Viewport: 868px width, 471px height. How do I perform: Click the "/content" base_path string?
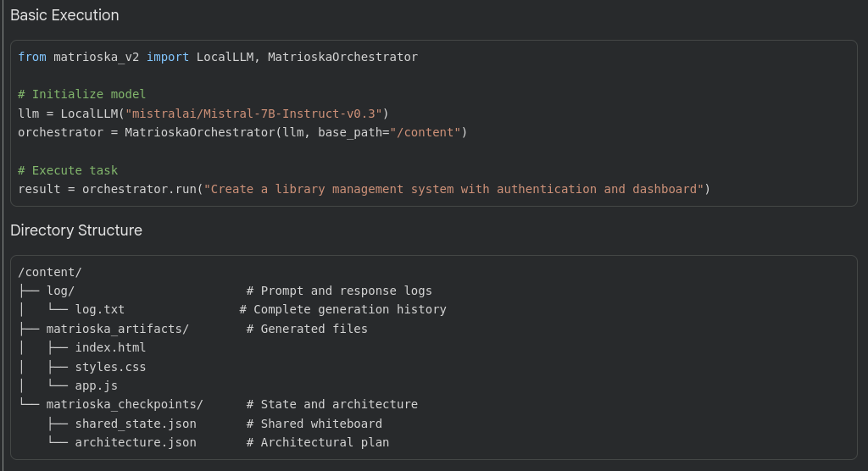pos(425,132)
